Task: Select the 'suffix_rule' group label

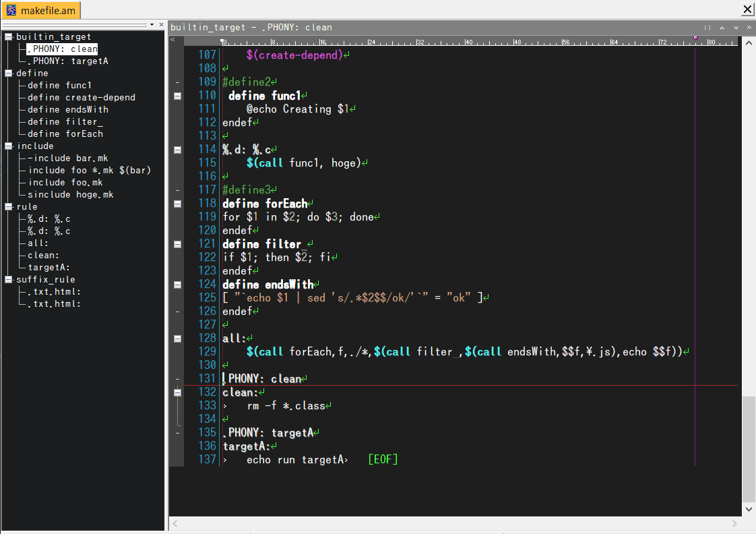Action: click(46, 279)
